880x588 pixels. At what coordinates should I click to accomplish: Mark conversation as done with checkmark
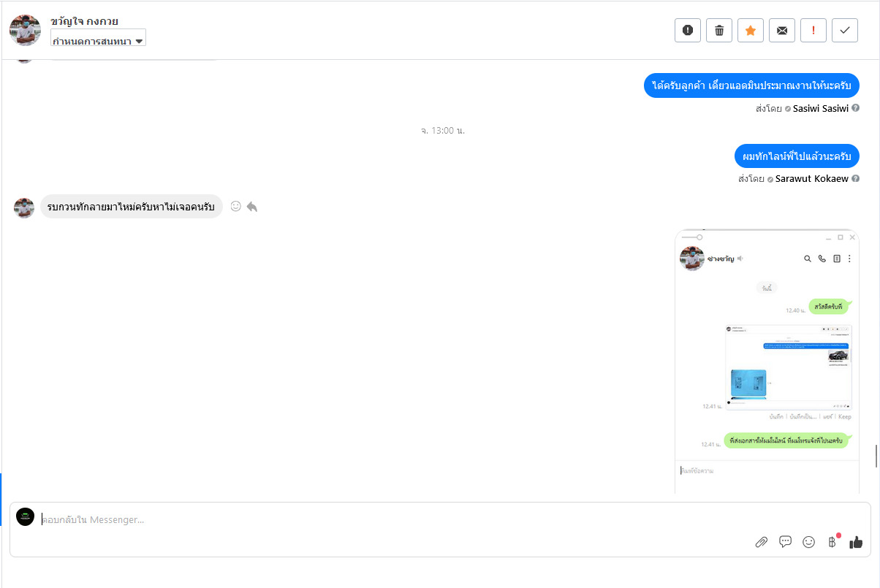click(x=845, y=31)
